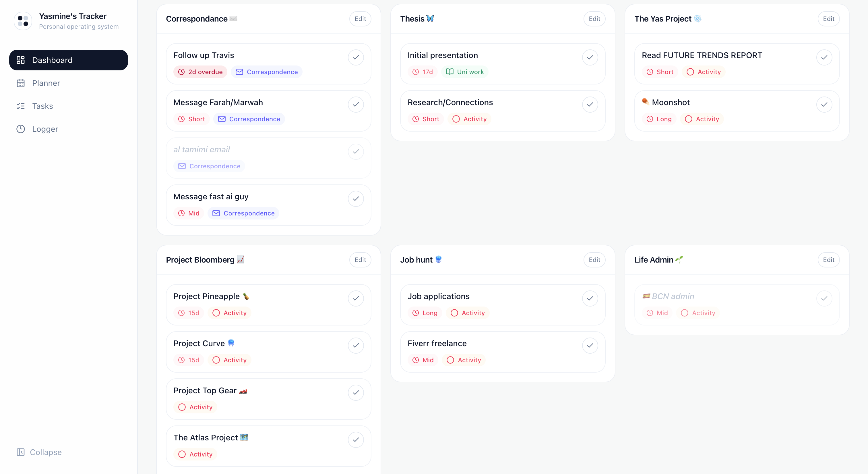
Task: Click Activity tag on BCN admin
Action: coord(698,313)
